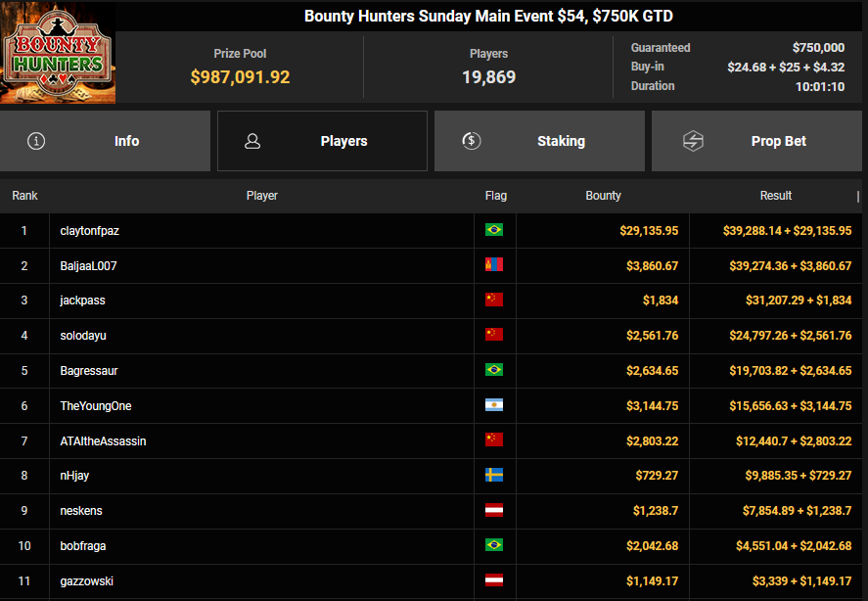Click the Bounty Hunters logo thumbnail
868x601 pixels.
[x=58, y=54]
